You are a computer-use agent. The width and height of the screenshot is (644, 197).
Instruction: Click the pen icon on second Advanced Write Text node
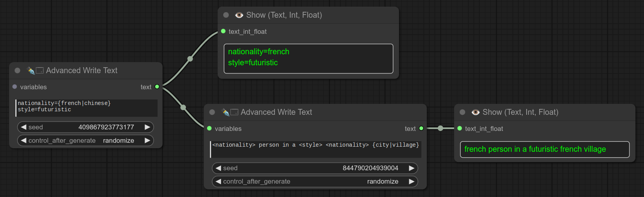226,112
